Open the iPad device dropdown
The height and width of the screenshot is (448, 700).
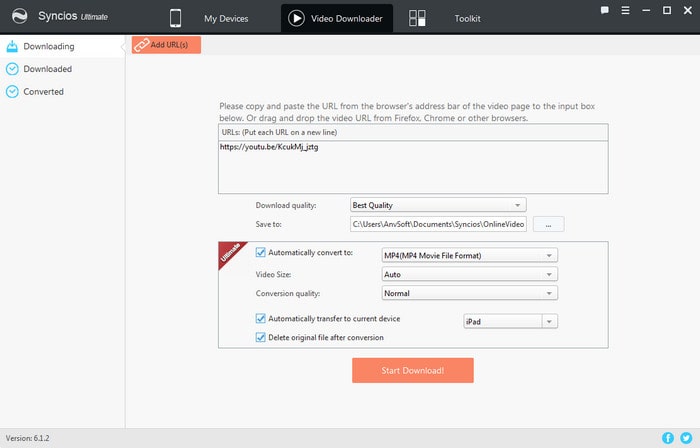point(510,321)
